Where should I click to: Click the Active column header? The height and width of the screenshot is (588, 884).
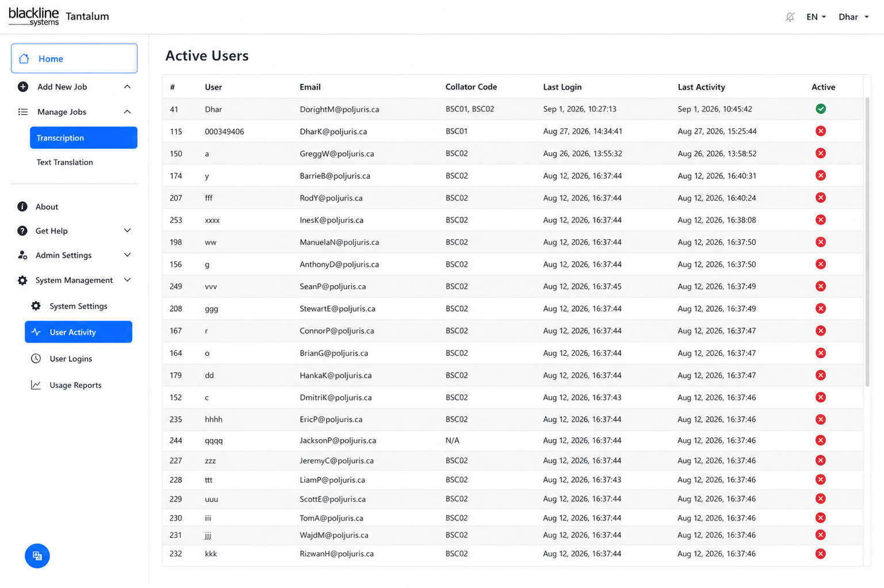(823, 87)
